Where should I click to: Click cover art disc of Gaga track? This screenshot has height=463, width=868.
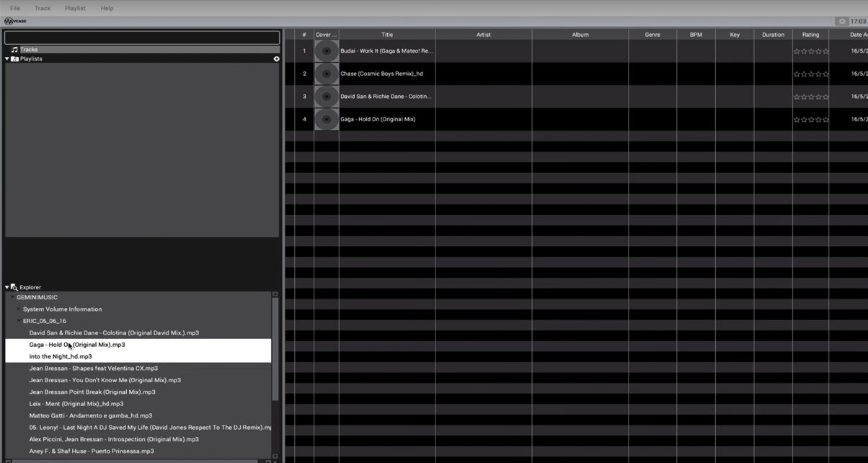[327, 120]
